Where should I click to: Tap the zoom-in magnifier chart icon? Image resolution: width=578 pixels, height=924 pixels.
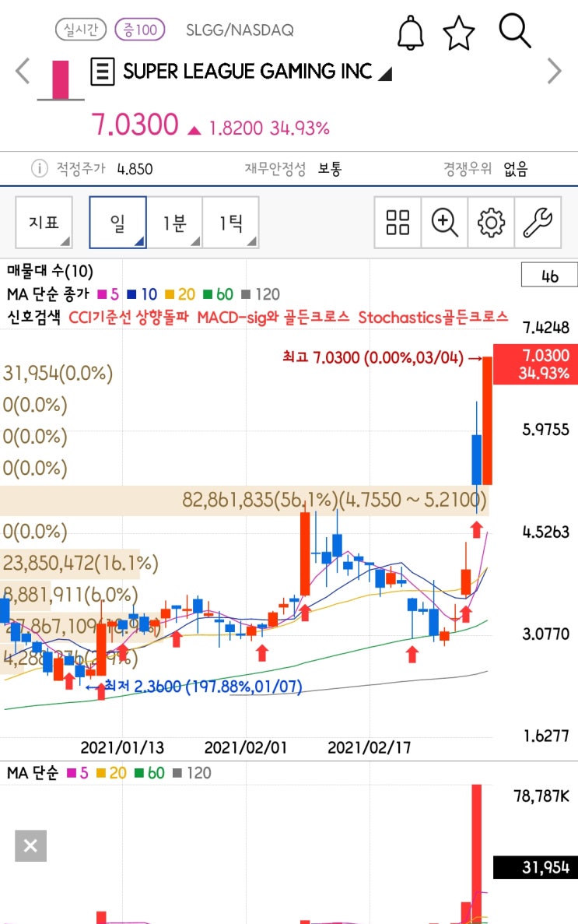pyautogui.click(x=444, y=223)
